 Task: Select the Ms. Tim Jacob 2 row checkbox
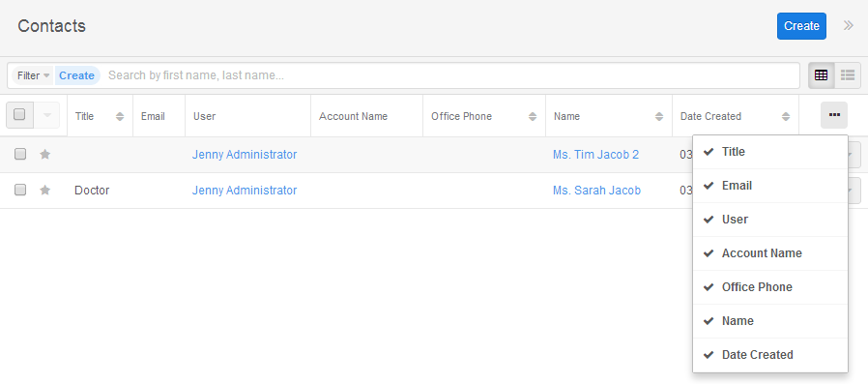[x=20, y=155]
